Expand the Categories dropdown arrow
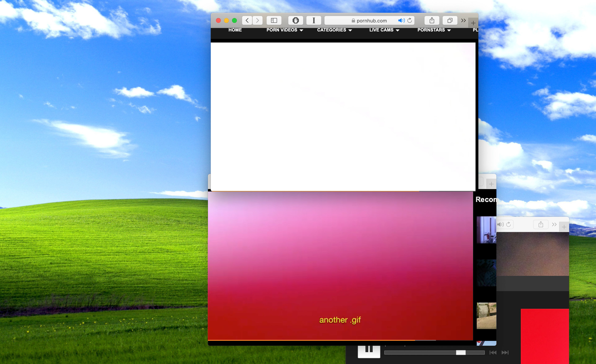The image size is (596, 364). [x=350, y=30]
